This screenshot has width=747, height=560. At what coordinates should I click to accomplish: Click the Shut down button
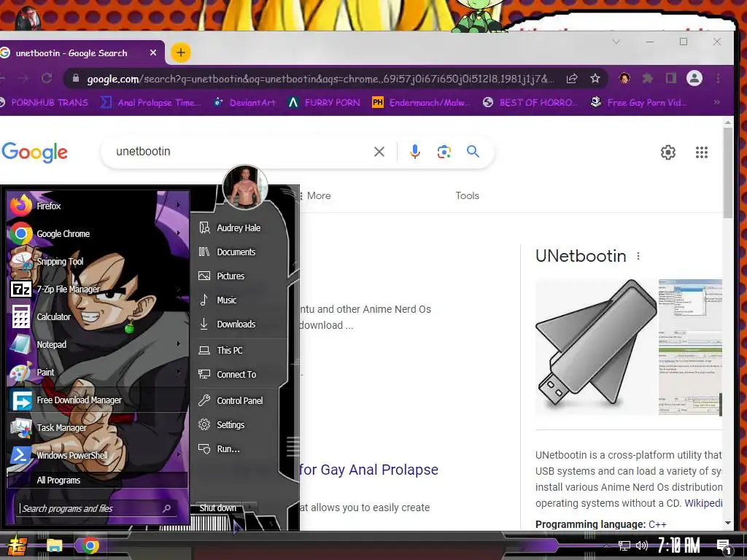coord(217,507)
